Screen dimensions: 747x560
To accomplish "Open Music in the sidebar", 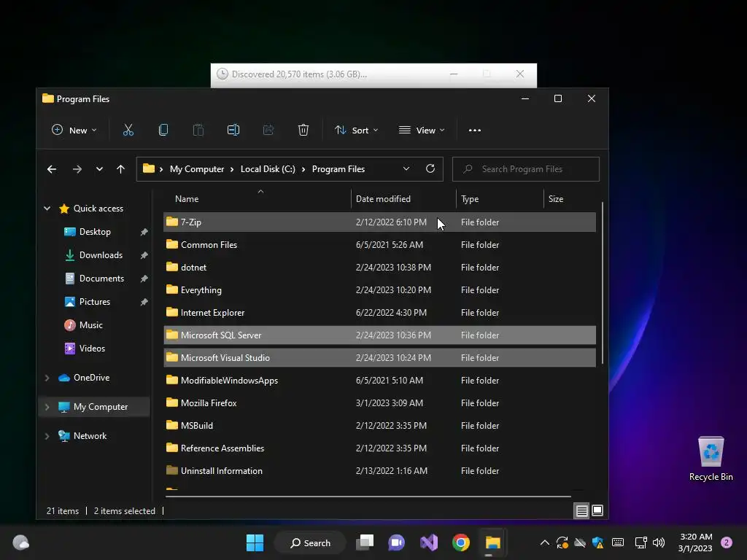I will [90, 324].
